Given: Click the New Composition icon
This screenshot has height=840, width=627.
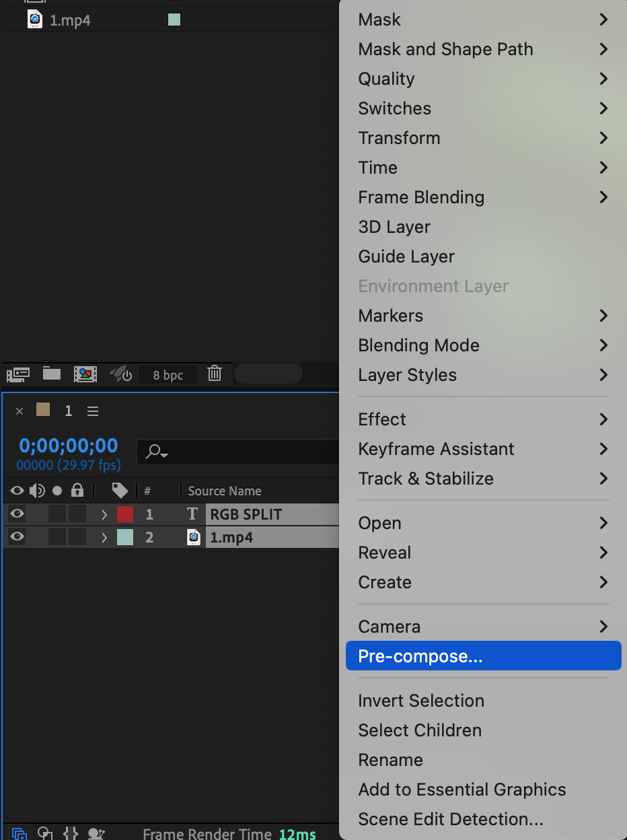Looking at the screenshot, I should point(85,374).
